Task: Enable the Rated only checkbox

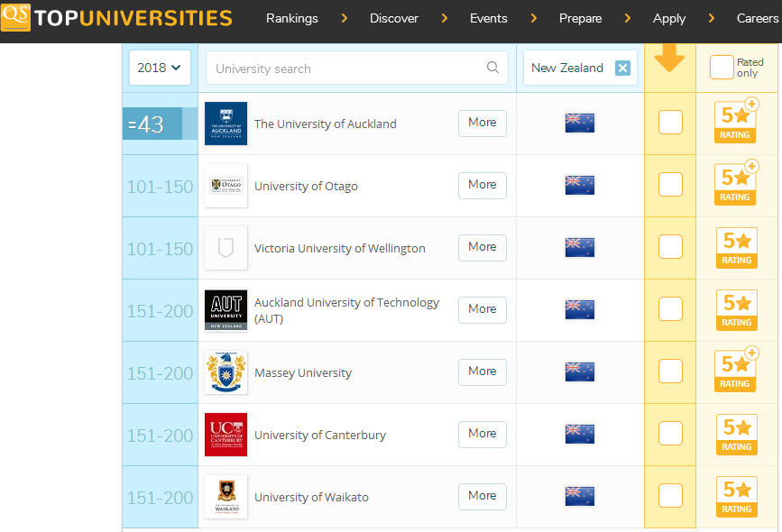Action: pos(721,68)
